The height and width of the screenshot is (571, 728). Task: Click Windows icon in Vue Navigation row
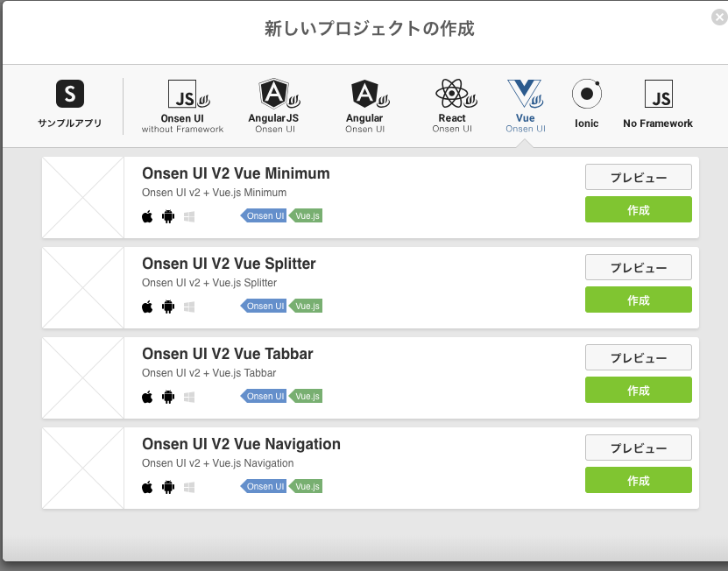point(189,487)
